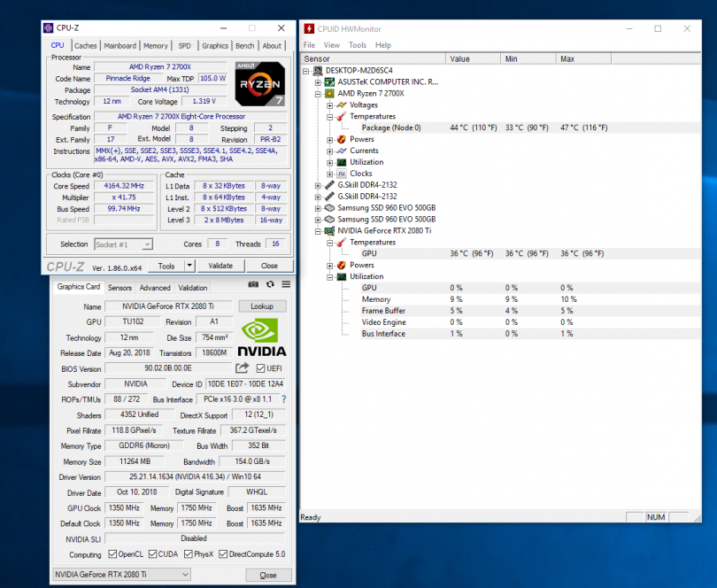Click the BIOS share/export arrow icon
Viewport: 717px width, 588px height.
click(x=243, y=367)
